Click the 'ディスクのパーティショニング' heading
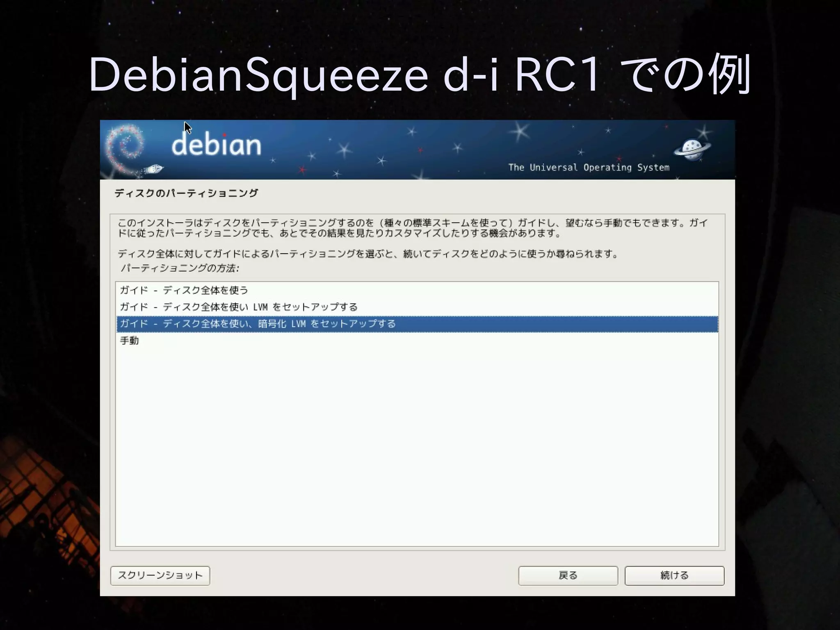This screenshot has width=840, height=630. (186, 193)
